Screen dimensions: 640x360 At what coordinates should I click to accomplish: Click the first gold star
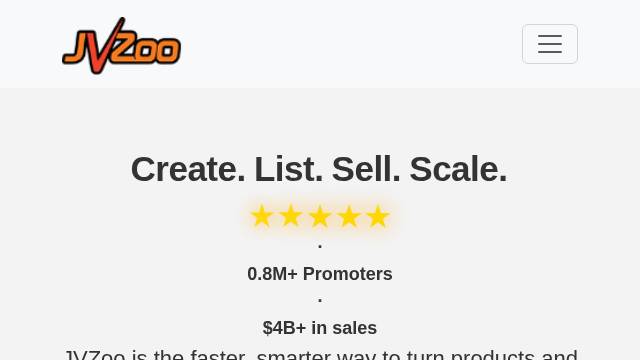tap(262, 216)
